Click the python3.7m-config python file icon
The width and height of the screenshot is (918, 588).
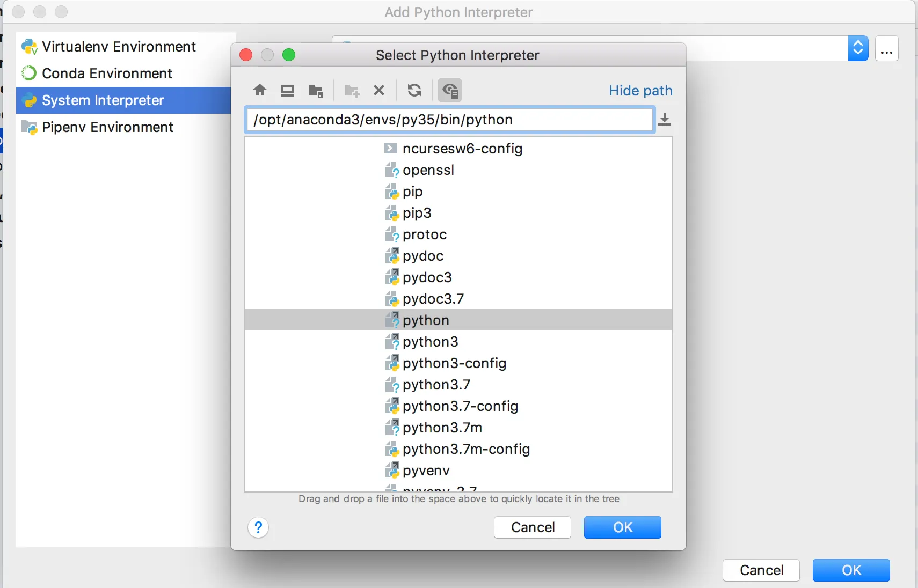pyautogui.click(x=392, y=449)
